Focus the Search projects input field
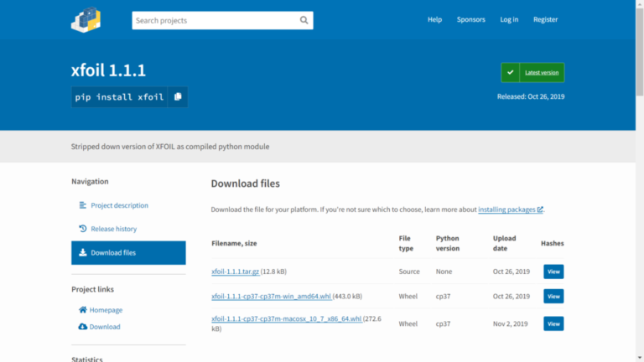The image size is (644, 362). point(214,20)
